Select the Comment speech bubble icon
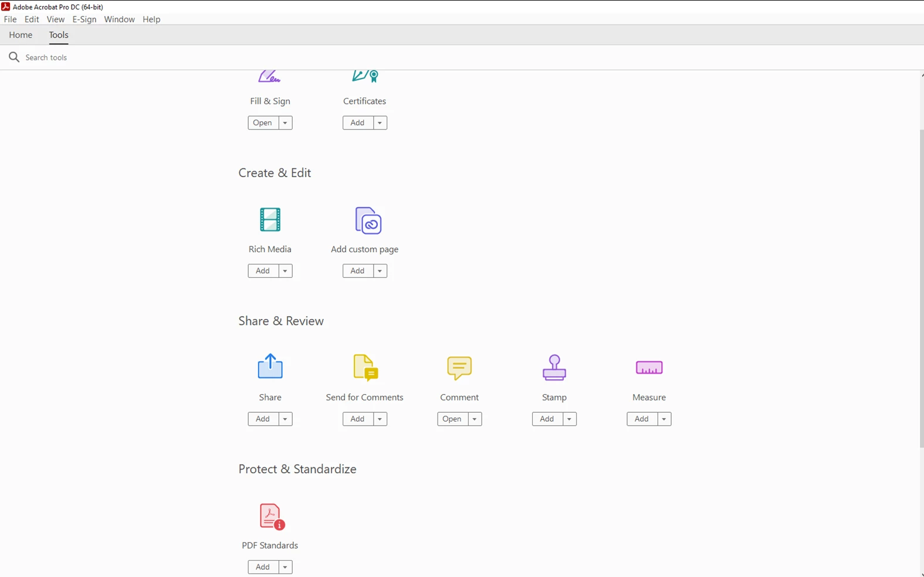 pyautogui.click(x=459, y=368)
